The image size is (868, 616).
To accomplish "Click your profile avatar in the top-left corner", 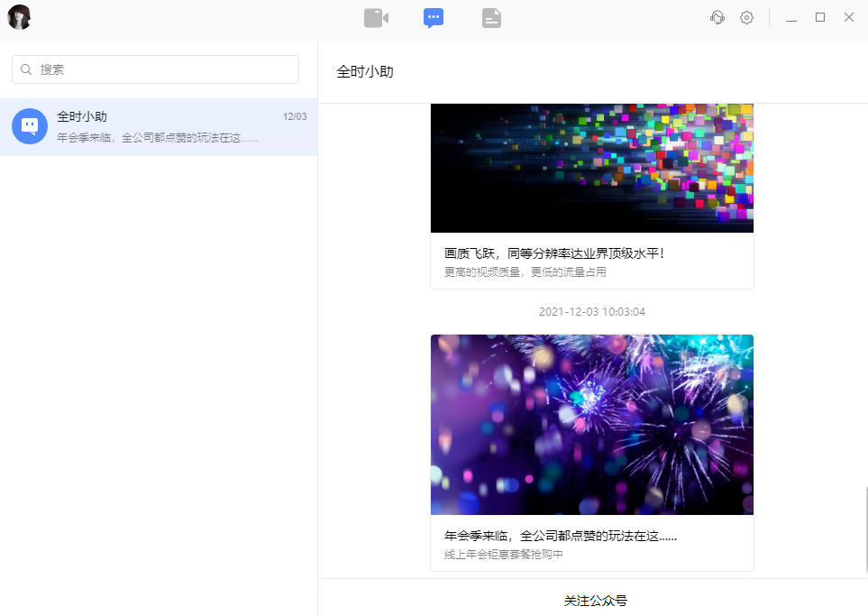I will coord(19,17).
